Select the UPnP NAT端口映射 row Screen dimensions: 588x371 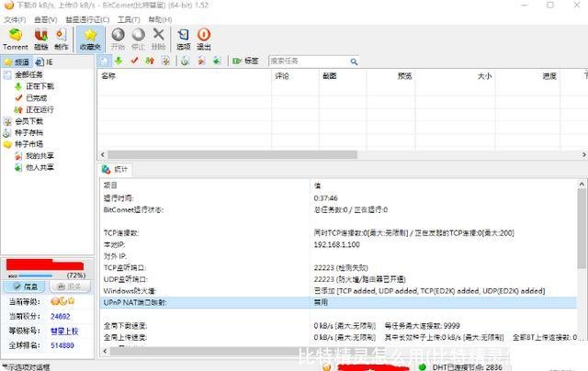[x=338, y=302]
